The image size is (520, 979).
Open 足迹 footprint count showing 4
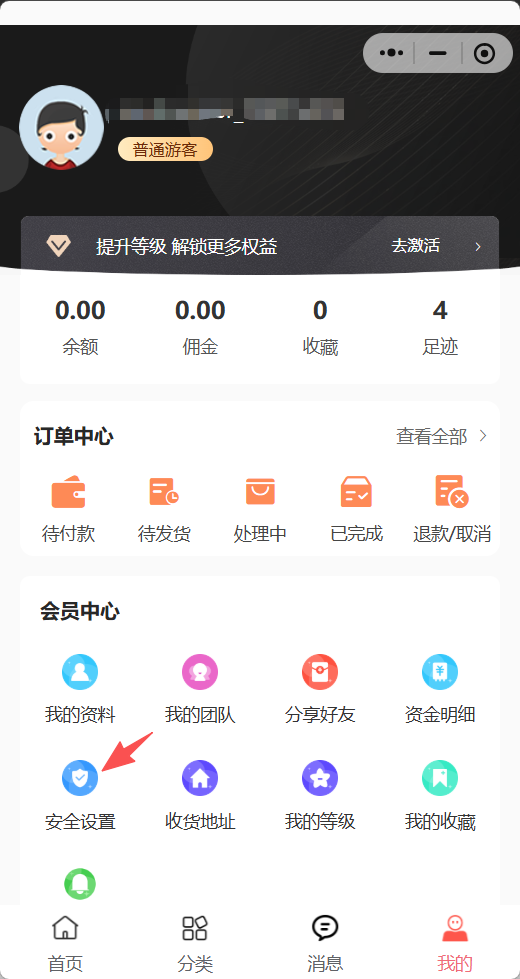(x=440, y=327)
